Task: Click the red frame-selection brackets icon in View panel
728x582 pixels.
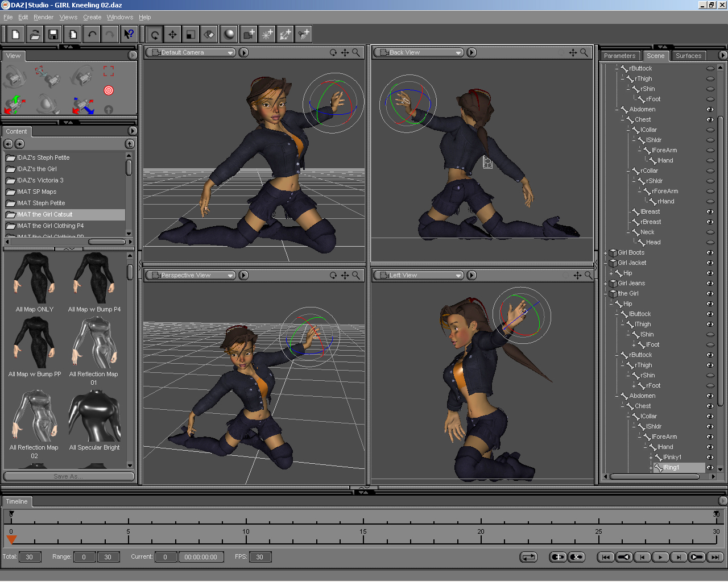Action: 109,71
